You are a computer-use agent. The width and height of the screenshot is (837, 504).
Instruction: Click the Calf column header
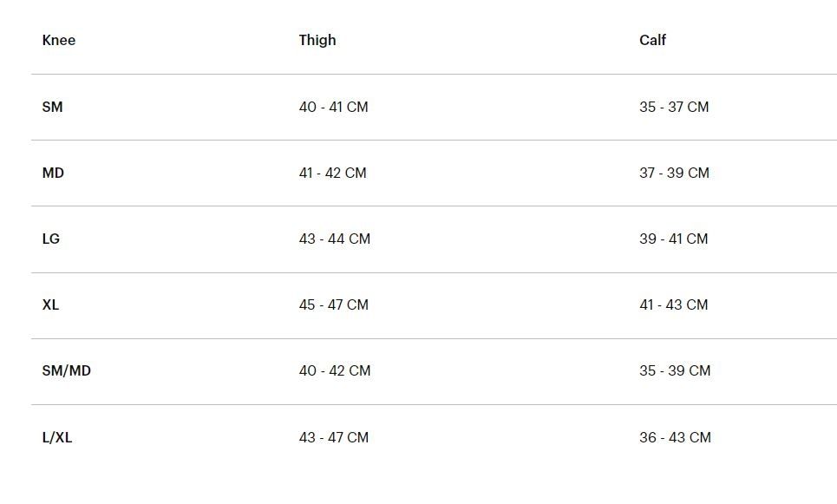652,40
